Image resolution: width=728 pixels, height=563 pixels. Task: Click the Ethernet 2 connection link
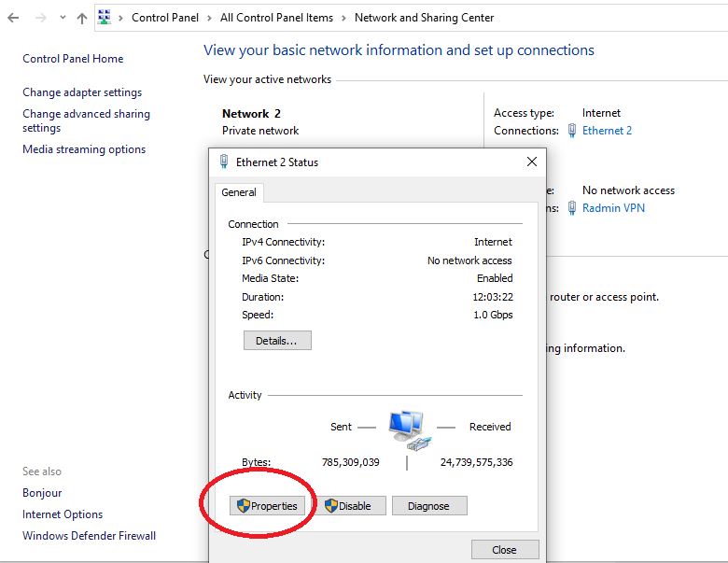tap(607, 131)
